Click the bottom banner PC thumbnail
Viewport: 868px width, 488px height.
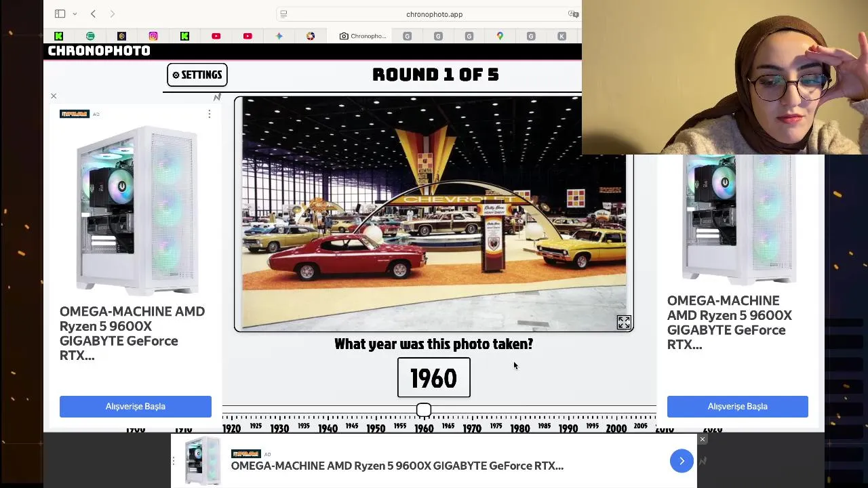pos(203,461)
